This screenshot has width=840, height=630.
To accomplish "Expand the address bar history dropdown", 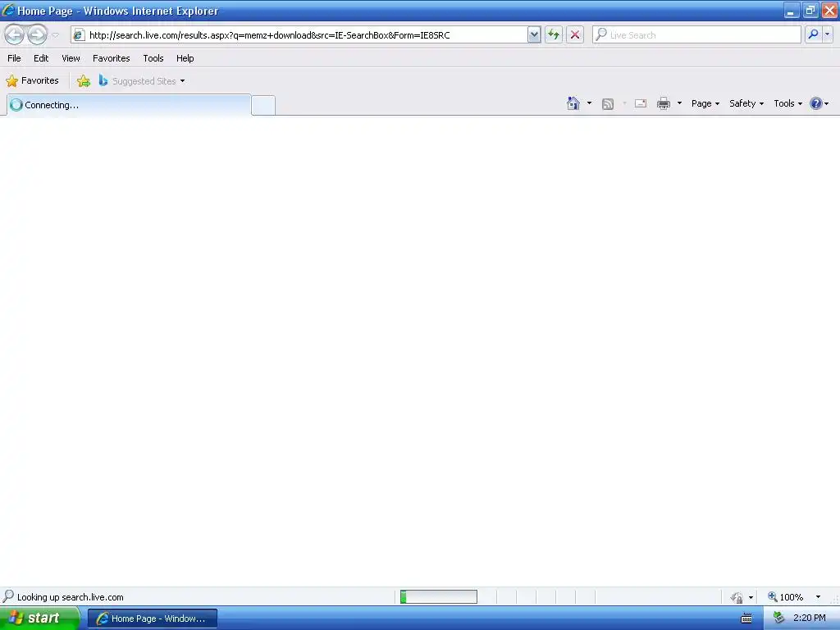I will pyautogui.click(x=533, y=35).
